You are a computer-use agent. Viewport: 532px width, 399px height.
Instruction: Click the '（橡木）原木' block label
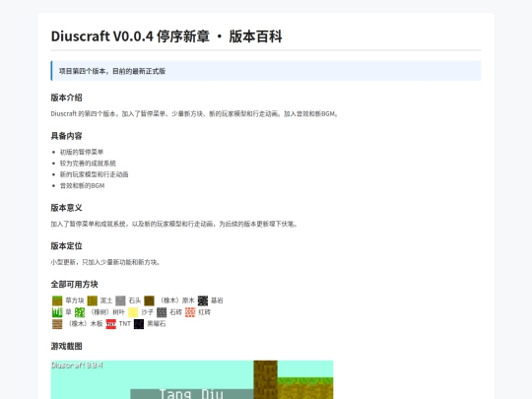[176, 300]
